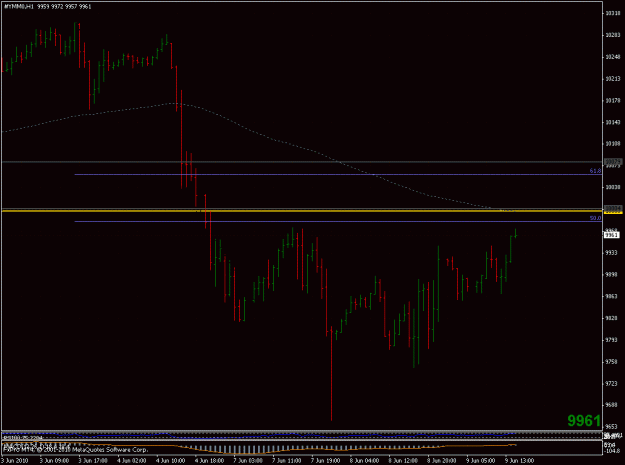Click the 4 Jun 10:00 time label
This screenshot has width=625, height=465.
click(171, 461)
